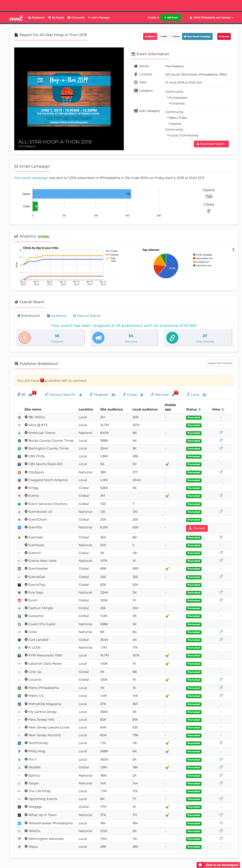242x868 pixels.
Task: Open View Email Campaign
Action: [197, 36]
